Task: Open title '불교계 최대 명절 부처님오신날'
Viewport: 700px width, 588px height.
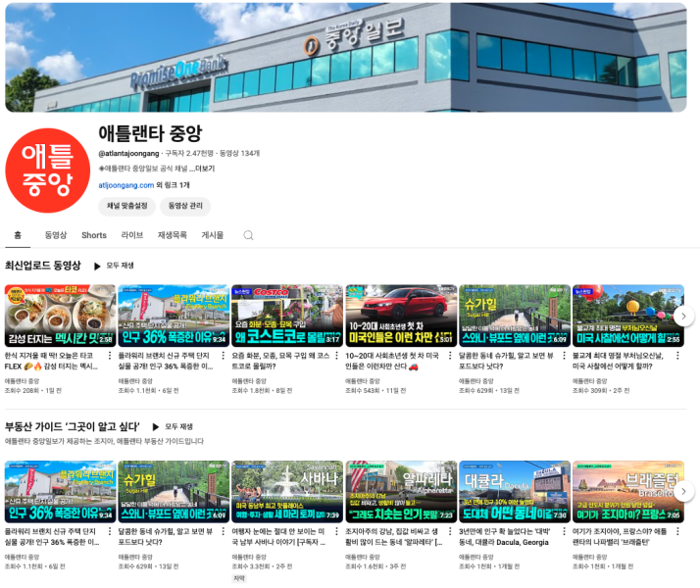Action: (x=618, y=361)
